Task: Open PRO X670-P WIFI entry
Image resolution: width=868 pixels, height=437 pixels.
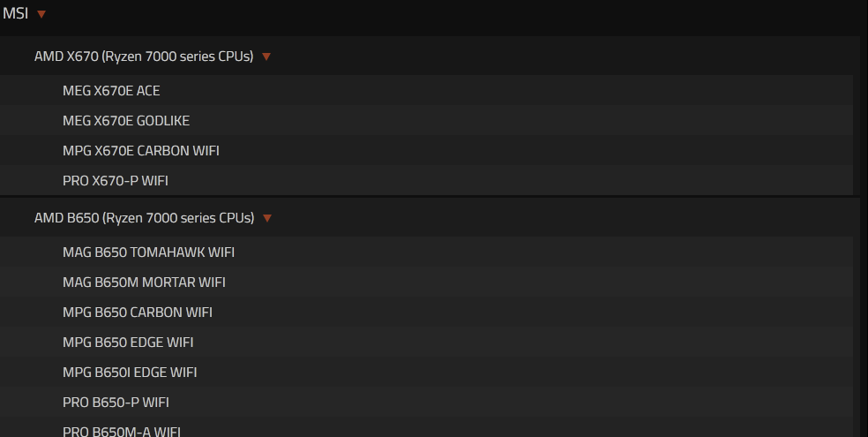Action: click(x=116, y=181)
